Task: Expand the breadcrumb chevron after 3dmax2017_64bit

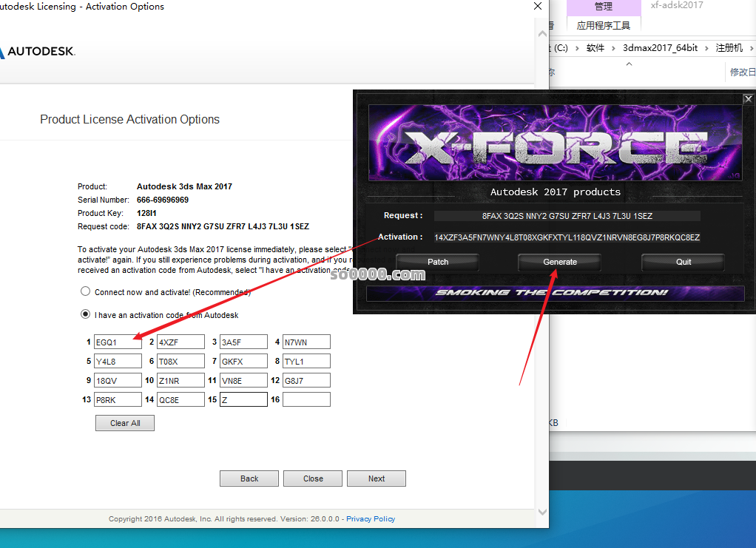Action: pyautogui.click(x=706, y=48)
